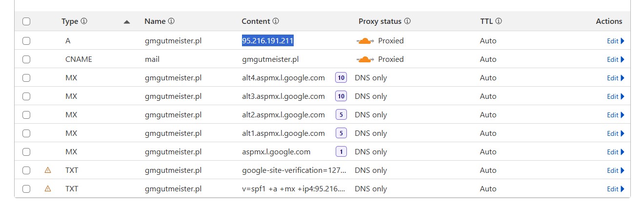The width and height of the screenshot is (644, 204).
Task: Click the warning triangle on google-site-verification TXT record
Action: [x=48, y=170]
